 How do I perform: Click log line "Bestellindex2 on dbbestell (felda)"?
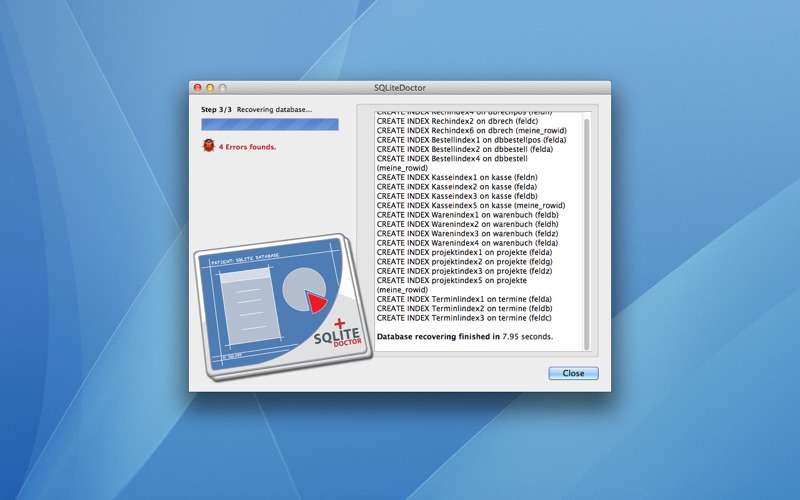[465, 149]
